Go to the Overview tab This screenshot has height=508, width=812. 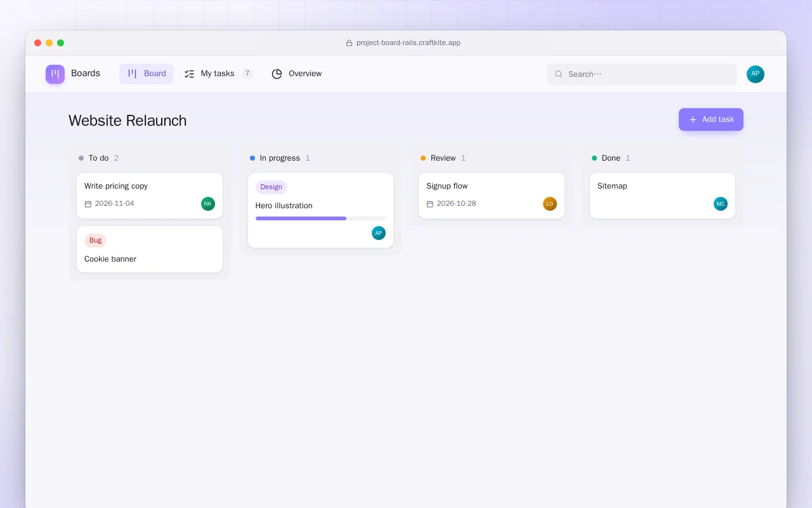click(x=297, y=74)
